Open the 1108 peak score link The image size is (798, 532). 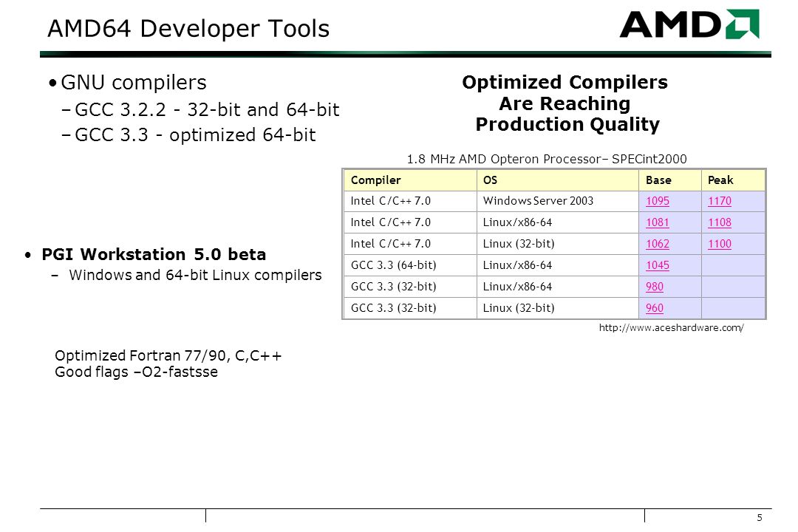[719, 222]
